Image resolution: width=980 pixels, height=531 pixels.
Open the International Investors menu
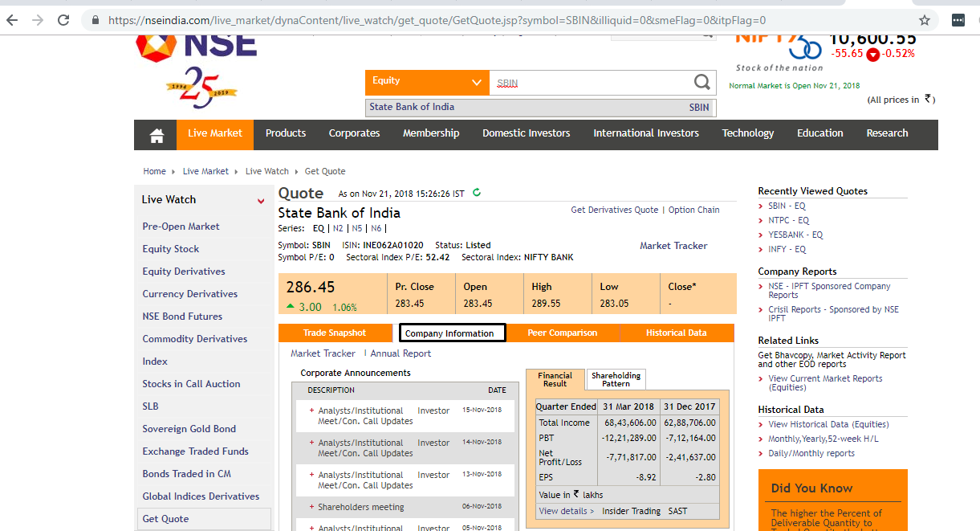(646, 133)
